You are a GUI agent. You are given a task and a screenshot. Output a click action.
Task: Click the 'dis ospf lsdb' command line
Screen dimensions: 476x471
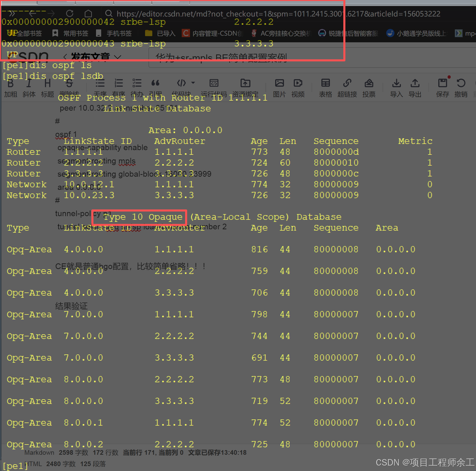[53, 76]
